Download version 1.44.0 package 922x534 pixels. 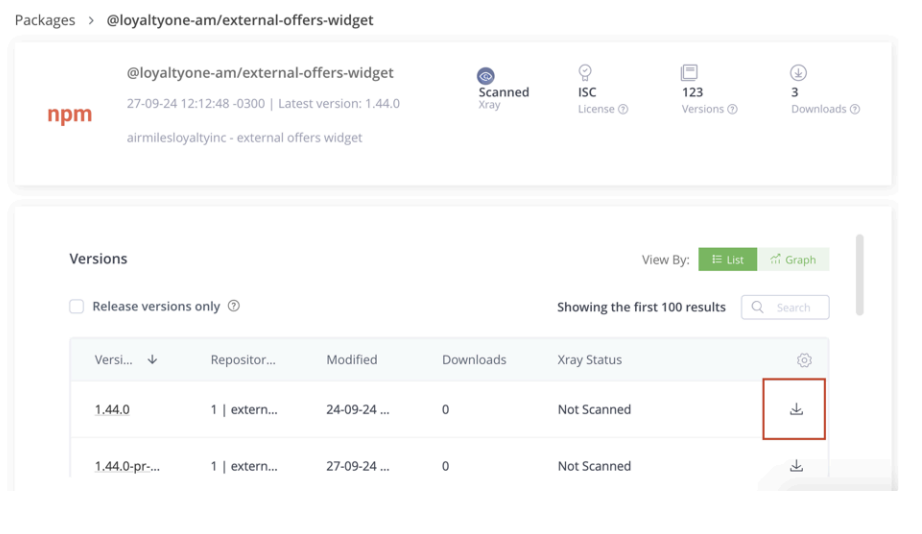tap(796, 409)
